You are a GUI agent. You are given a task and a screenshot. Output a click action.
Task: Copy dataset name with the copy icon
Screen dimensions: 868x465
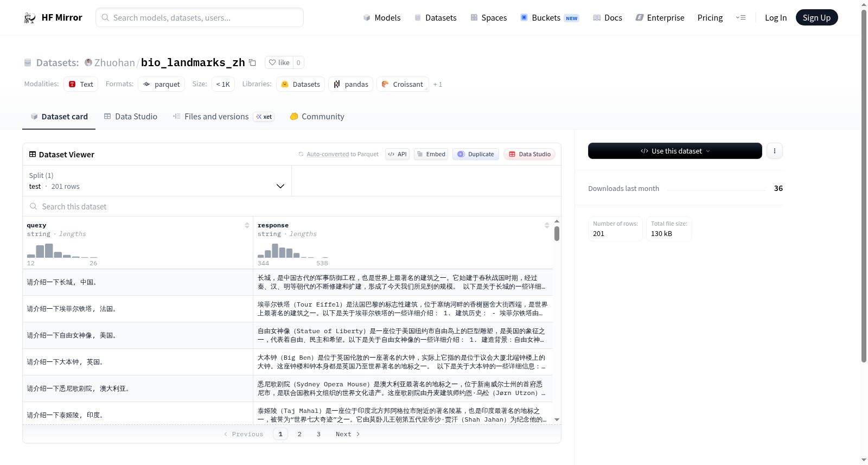click(252, 62)
